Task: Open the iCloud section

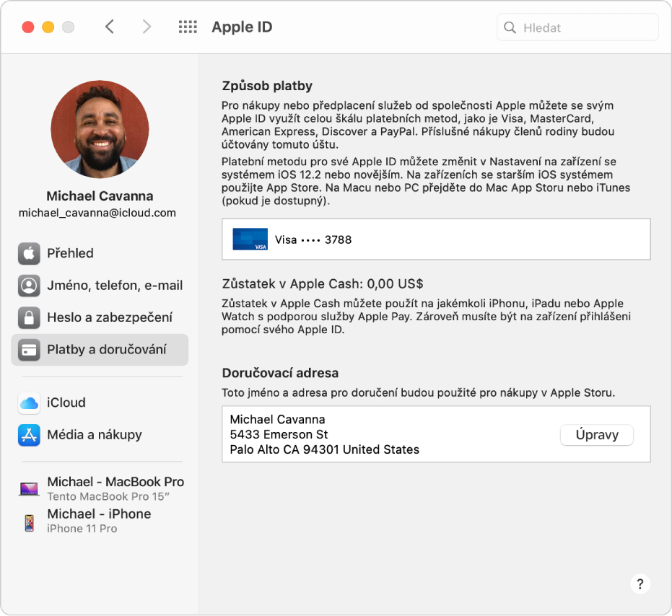Action: coord(100,402)
